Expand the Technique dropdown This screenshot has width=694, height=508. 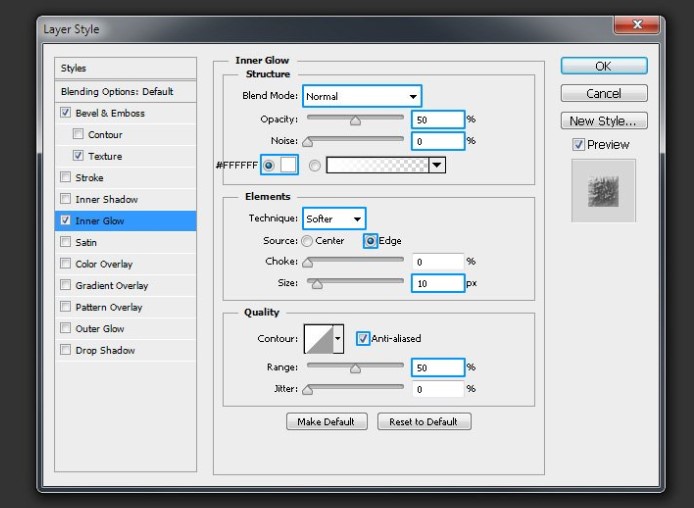tap(334, 218)
